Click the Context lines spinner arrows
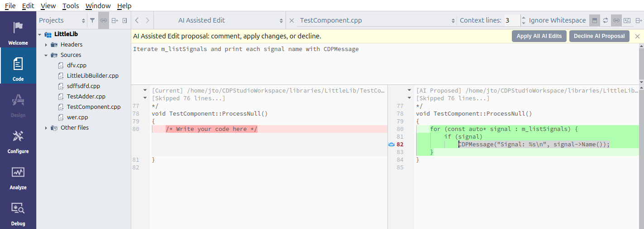Screen dimensions: 644x229 tap(524, 20)
